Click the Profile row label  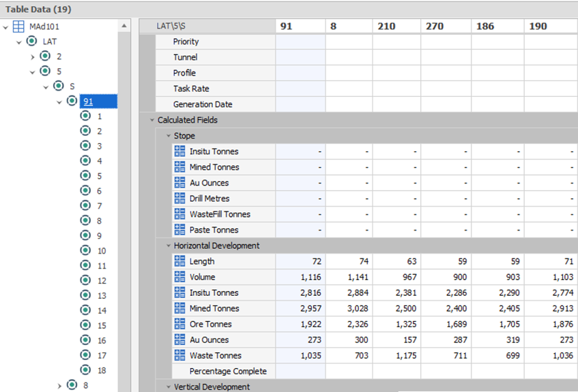184,73
